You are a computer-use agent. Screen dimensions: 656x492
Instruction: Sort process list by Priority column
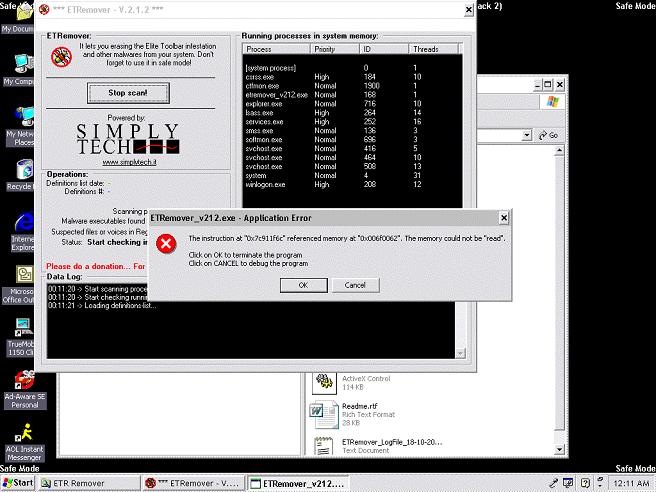click(x=335, y=49)
